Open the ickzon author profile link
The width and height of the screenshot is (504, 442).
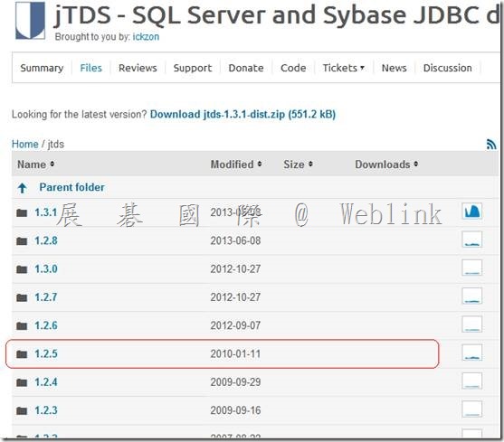146,37
